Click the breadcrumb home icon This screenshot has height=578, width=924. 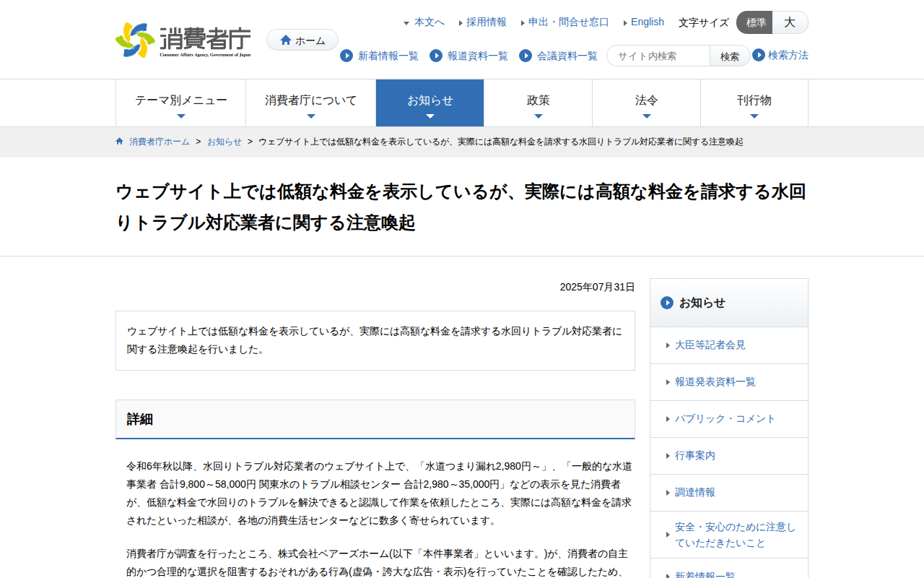pyautogui.click(x=120, y=142)
